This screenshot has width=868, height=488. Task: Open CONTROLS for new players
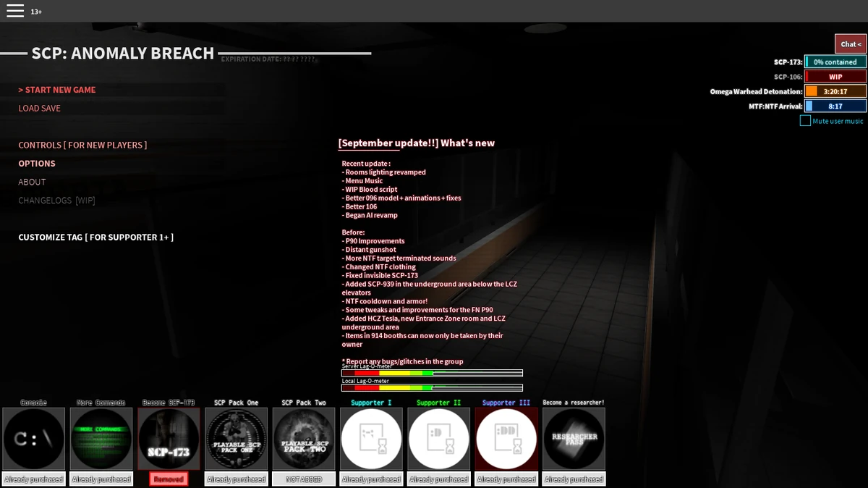click(82, 144)
